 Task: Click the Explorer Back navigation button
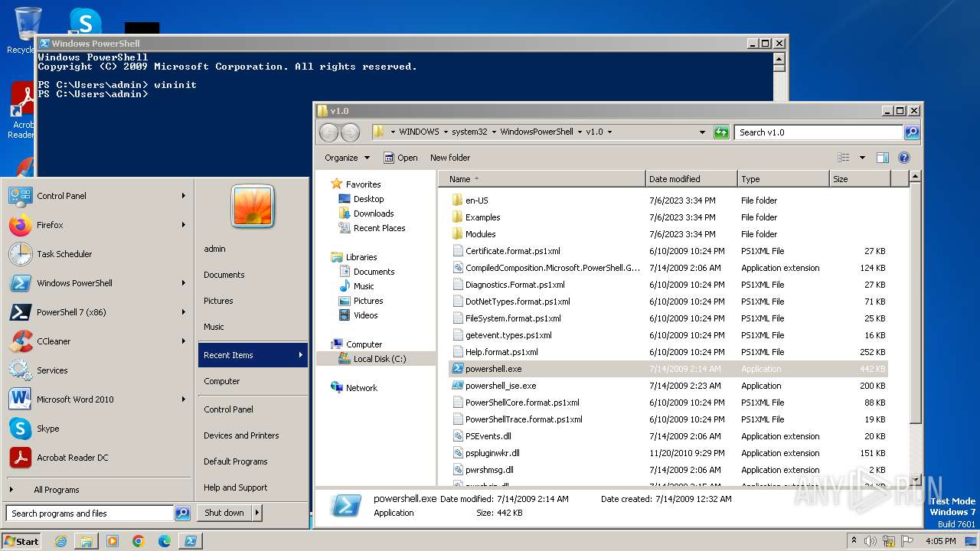[x=328, y=132]
